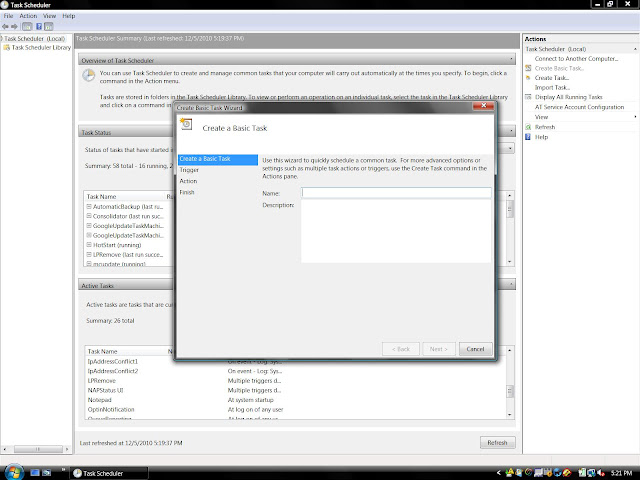Open the network tray icon
The image size is (640, 480).
coord(591,473)
